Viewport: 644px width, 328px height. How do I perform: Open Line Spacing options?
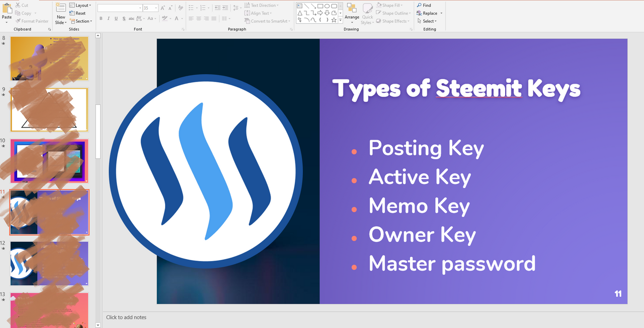(x=235, y=8)
